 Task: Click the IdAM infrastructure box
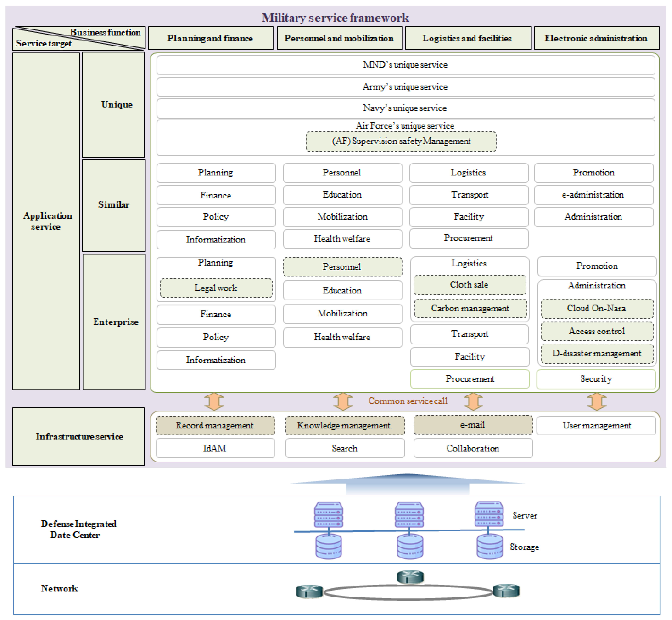coord(215,448)
